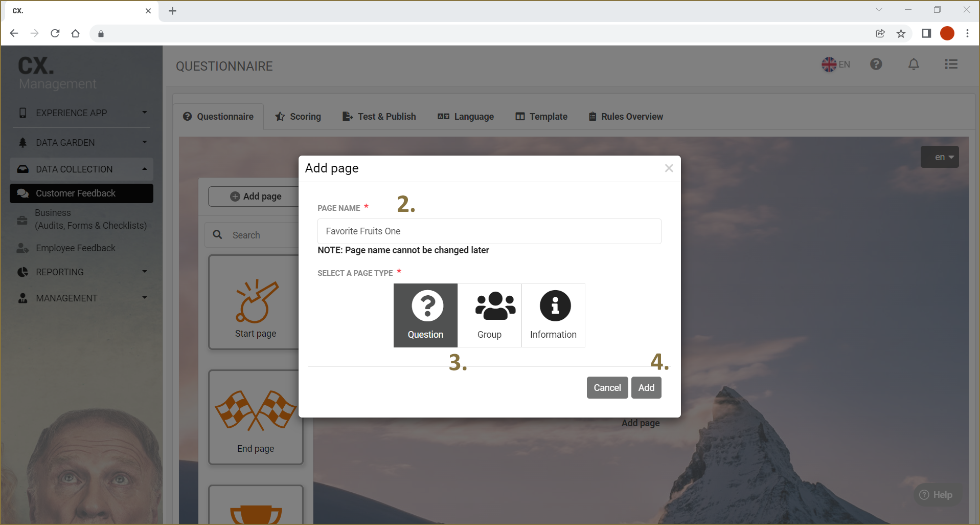Expand the Reporting menu

click(82, 272)
